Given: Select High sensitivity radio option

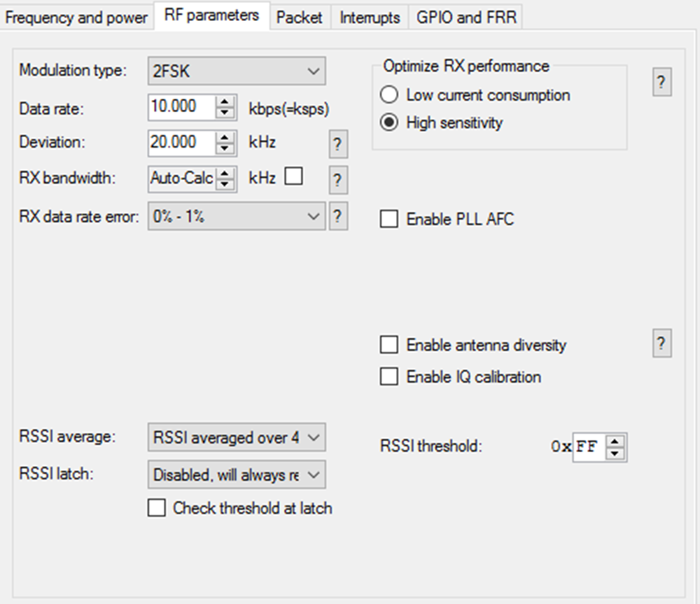Looking at the screenshot, I should (388, 122).
